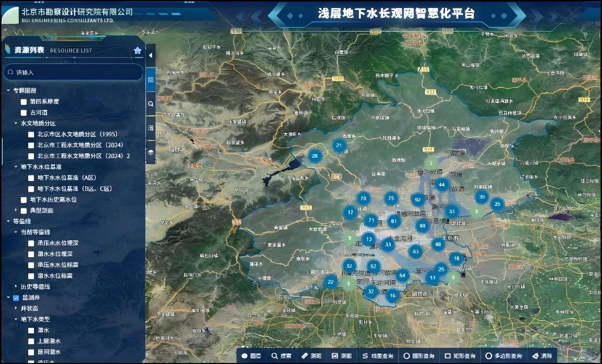This screenshot has height=364, width=602.
Task: Open the 图层 tool in bottom toolbar
Action: [251, 356]
